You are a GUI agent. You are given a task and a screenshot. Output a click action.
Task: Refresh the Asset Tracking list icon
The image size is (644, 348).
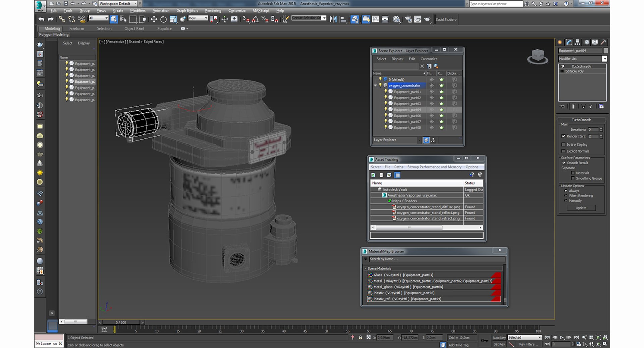click(373, 175)
